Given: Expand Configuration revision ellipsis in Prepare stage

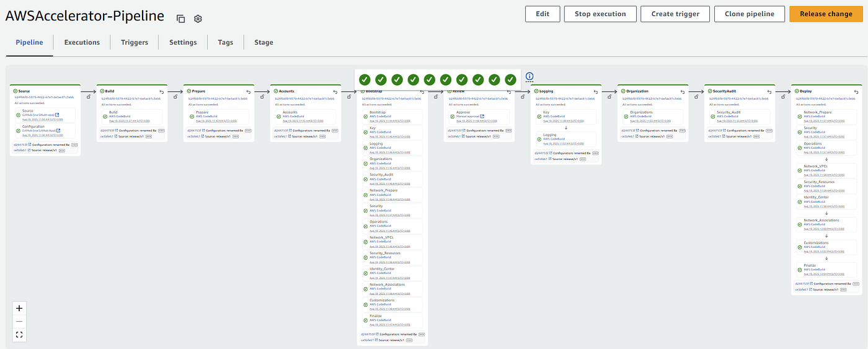Looking at the screenshot, I should [248, 131].
